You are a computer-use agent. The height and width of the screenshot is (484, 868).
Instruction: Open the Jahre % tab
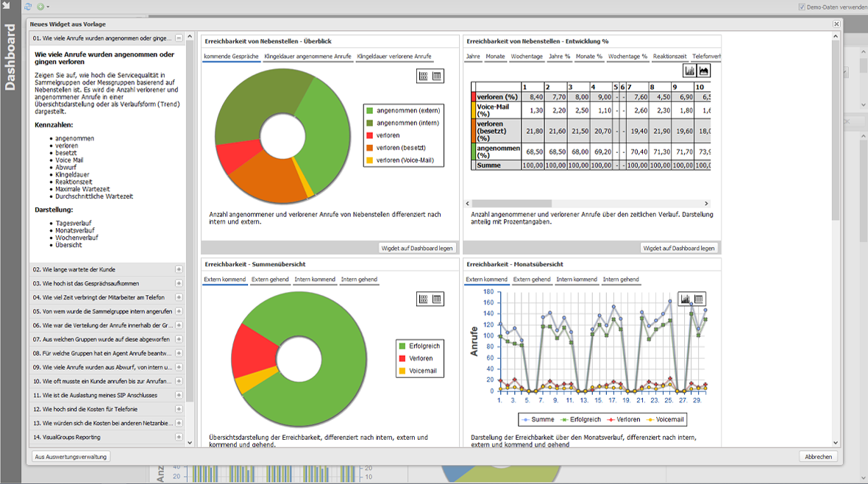(559, 56)
